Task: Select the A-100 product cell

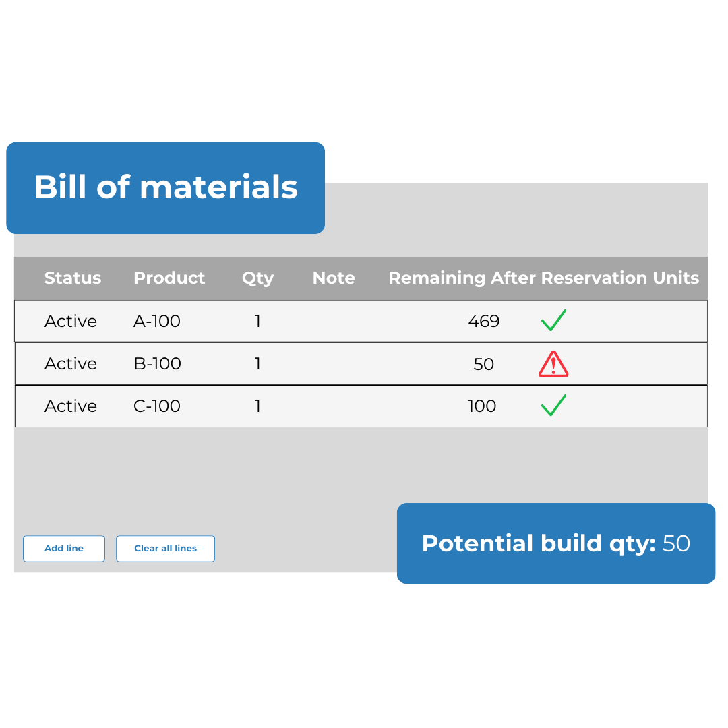Action: [157, 321]
